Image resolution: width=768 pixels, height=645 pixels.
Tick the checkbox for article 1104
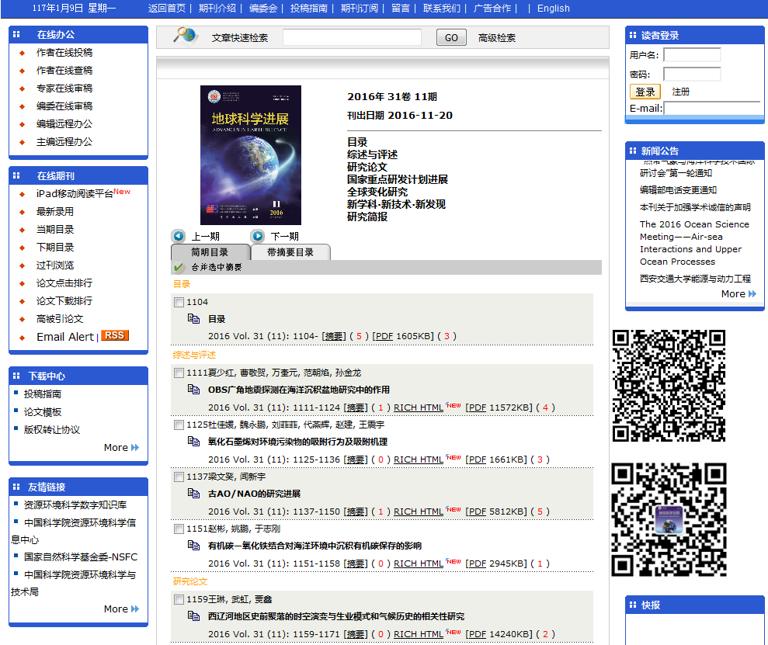coord(179,302)
